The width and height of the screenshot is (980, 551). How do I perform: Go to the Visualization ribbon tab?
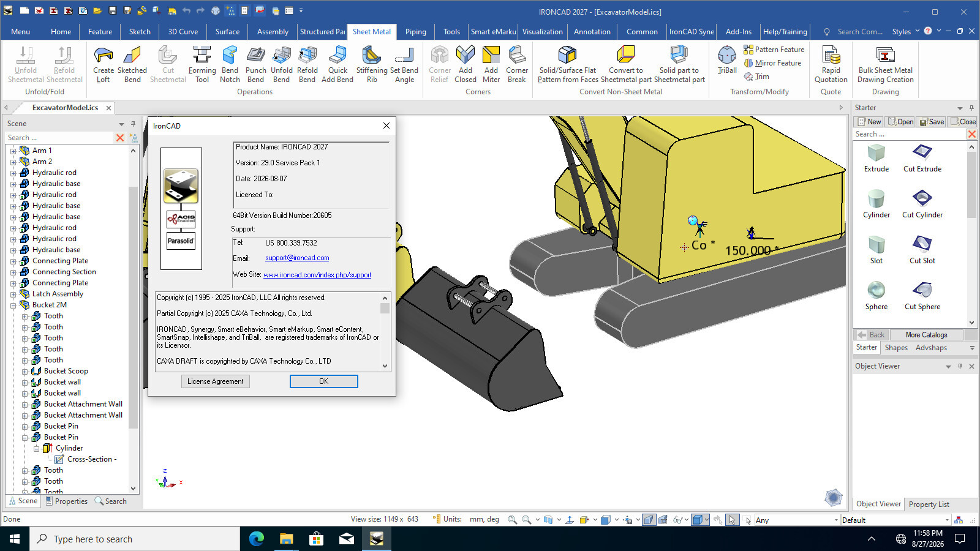(542, 32)
